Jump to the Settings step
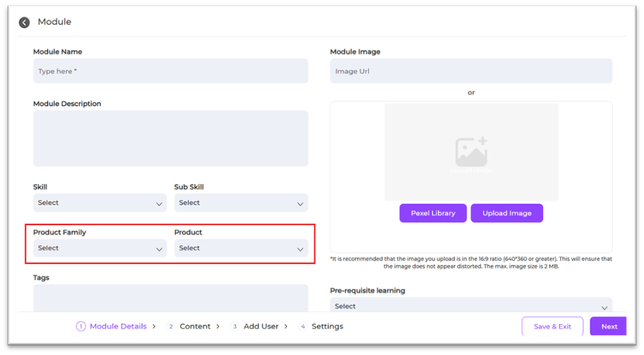The image size is (644, 355). point(327,327)
